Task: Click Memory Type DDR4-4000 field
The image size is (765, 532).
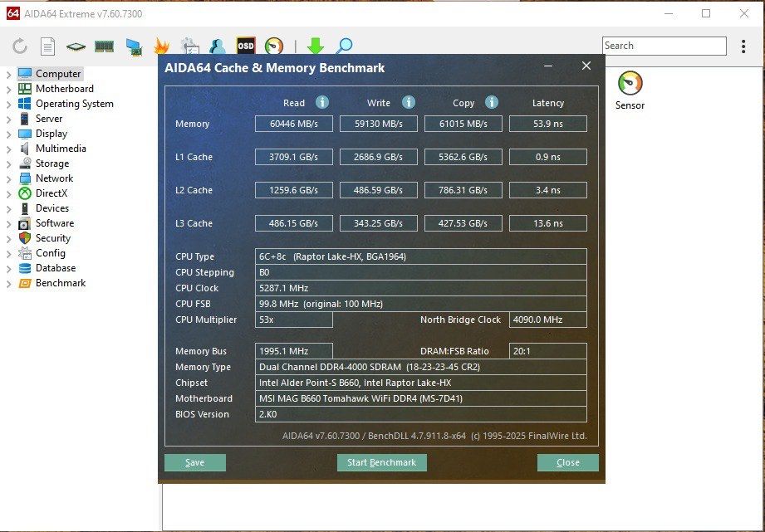Action: tap(421, 367)
